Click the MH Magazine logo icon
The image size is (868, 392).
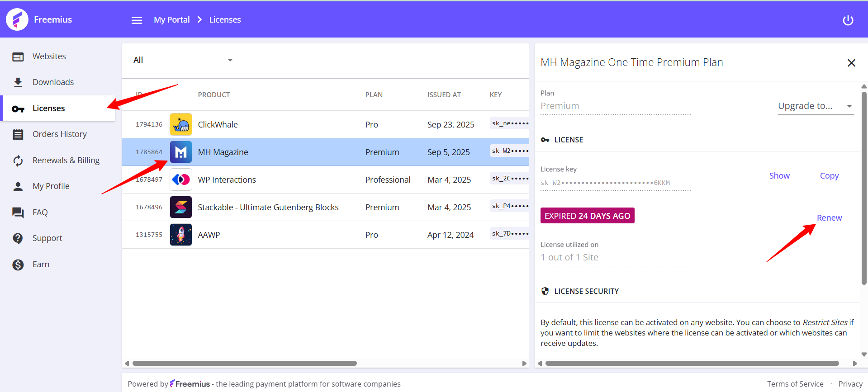point(181,152)
